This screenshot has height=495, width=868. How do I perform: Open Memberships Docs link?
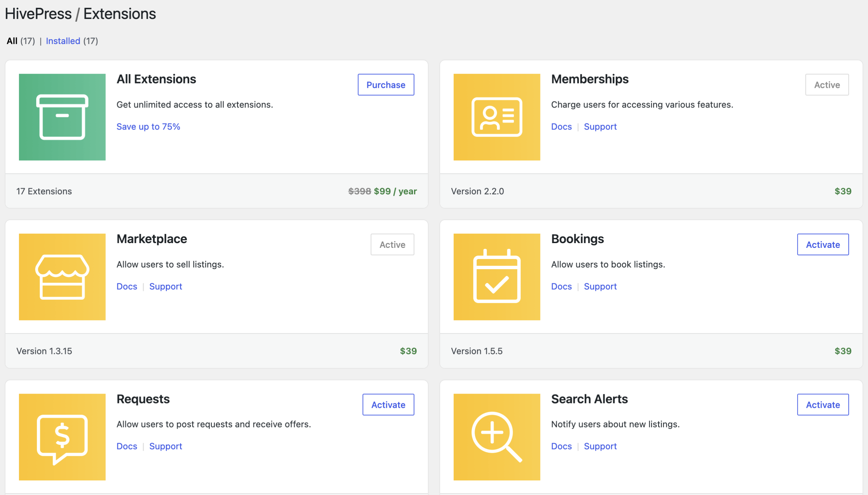[x=561, y=126]
